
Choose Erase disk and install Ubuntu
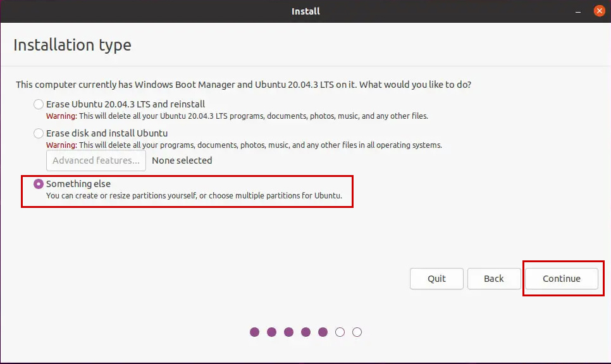38,133
